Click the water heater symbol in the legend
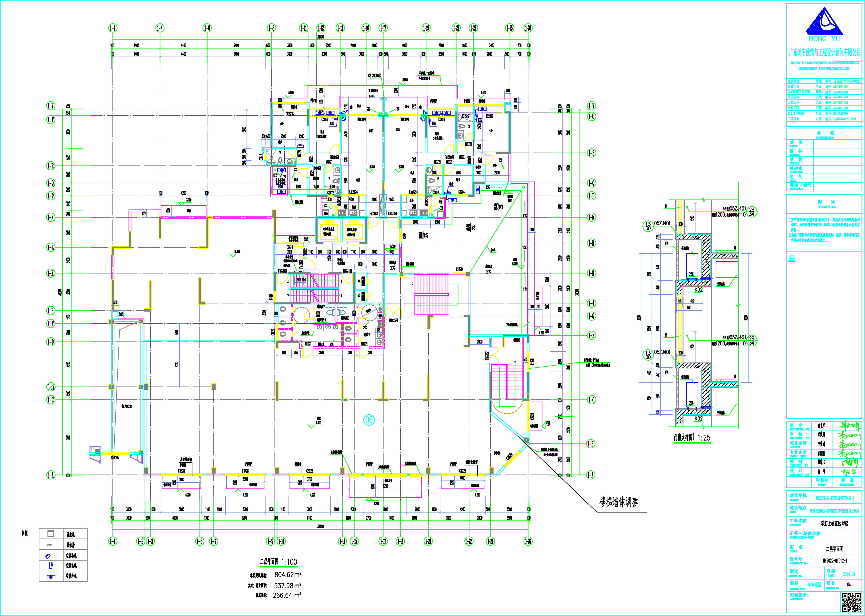 point(50,545)
